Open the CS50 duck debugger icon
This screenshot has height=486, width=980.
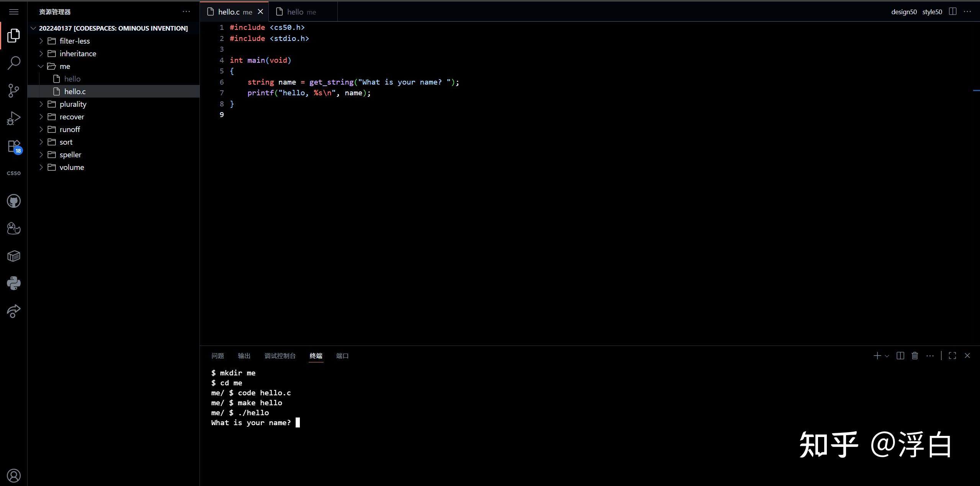(x=14, y=228)
